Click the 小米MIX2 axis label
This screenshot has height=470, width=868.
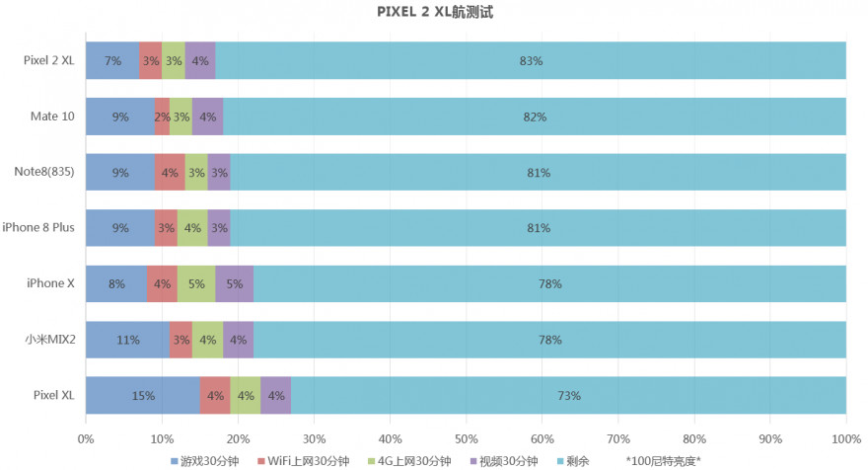click(x=50, y=340)
